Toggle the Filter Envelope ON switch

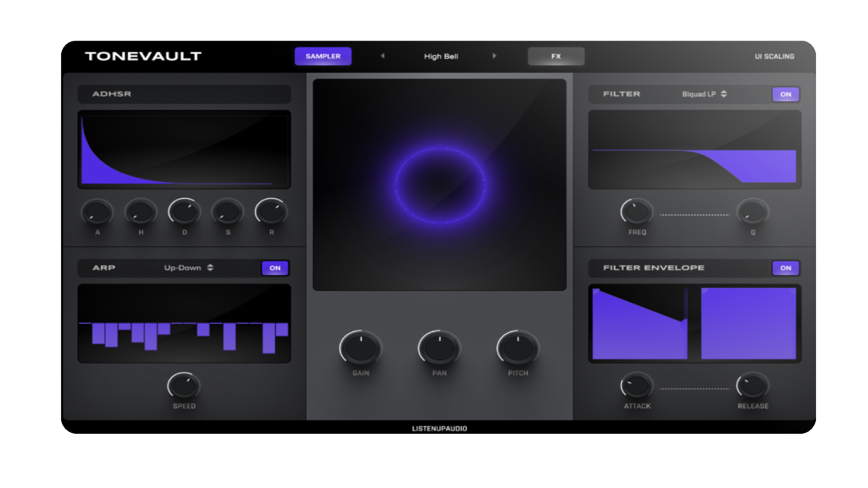coord(786,268)
